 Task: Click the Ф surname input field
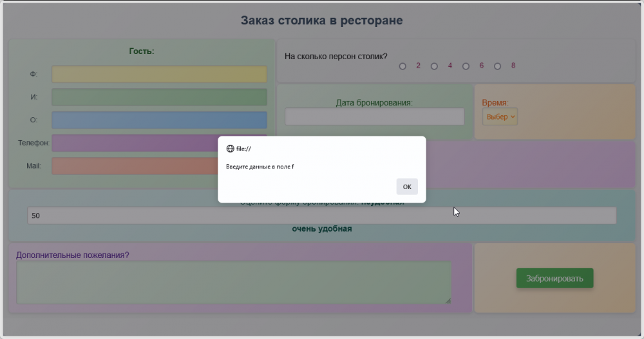tap(159, 74)
